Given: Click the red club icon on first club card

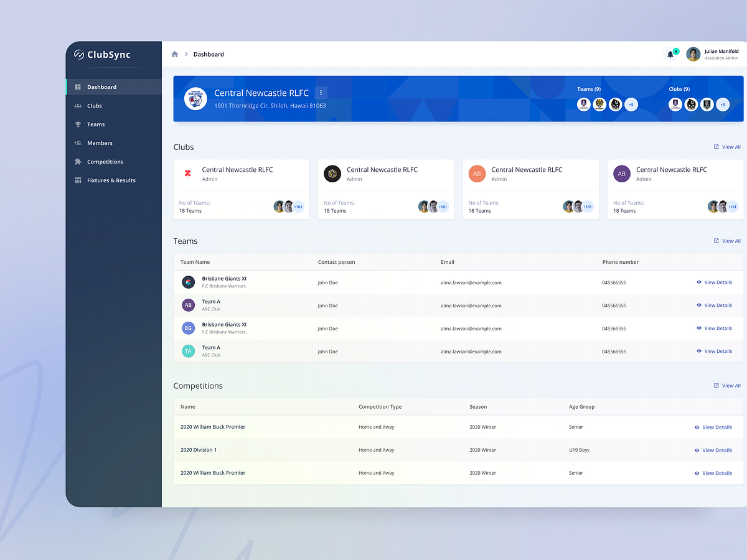Looking at the screenshot, I should coord(187,174).
